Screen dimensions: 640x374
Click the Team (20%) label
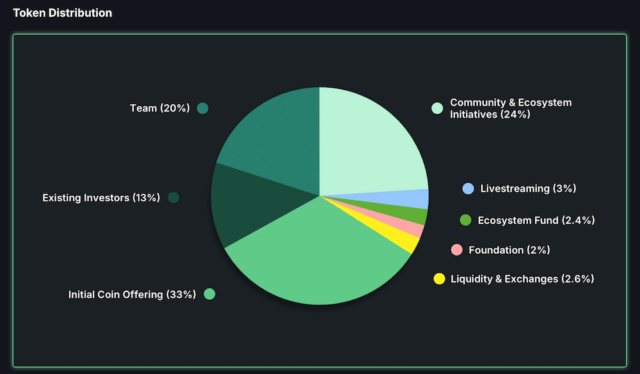tap(160, 108)
